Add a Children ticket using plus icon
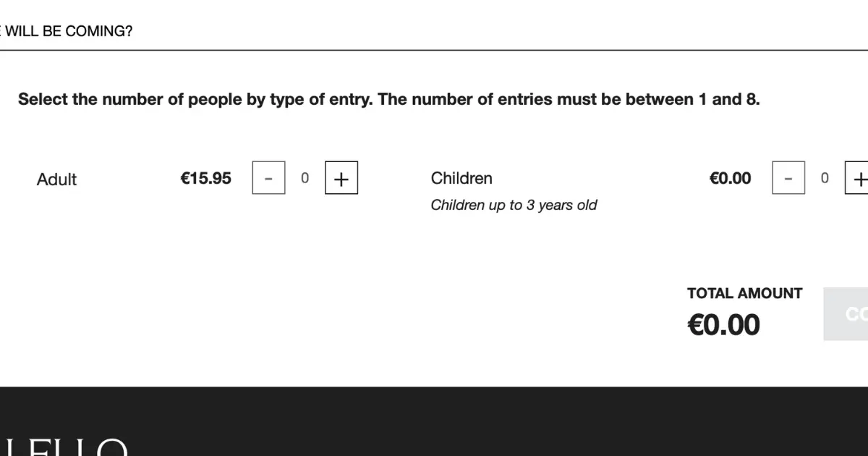This screenshot has height=456, width=868. (857, 178)
